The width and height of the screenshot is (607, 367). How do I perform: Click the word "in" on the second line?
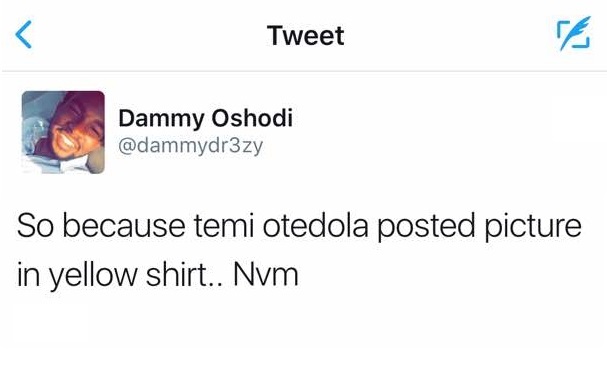(28, 274)
